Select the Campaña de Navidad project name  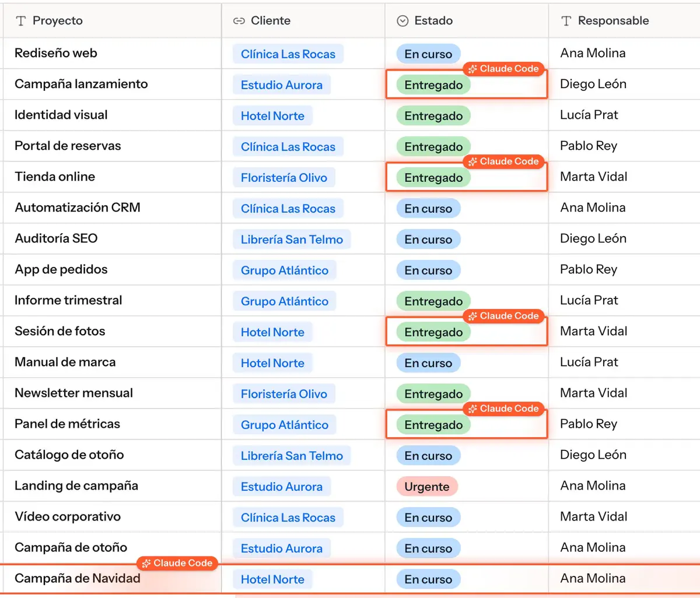[x=78, y=579]
